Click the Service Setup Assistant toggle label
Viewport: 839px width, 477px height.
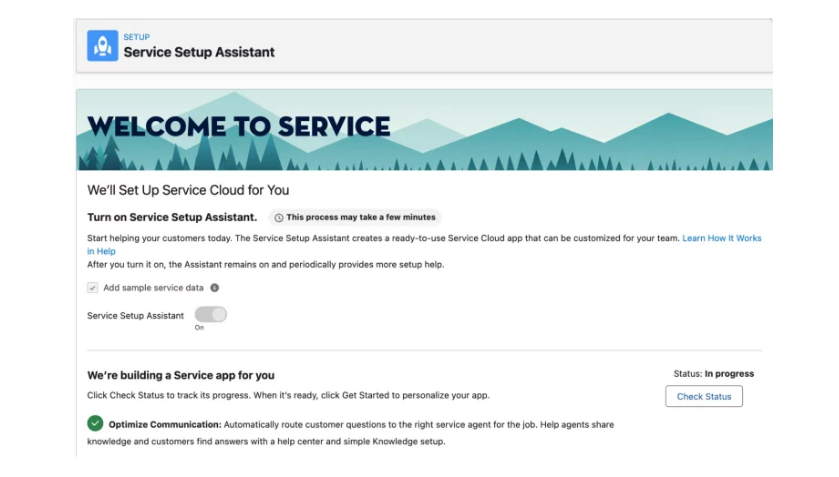135,316
